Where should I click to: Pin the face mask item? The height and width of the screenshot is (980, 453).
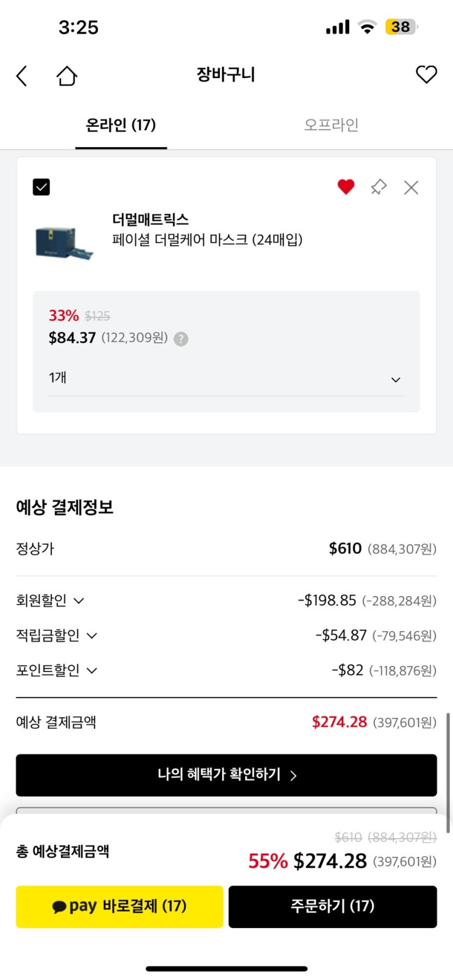point(379,187)
